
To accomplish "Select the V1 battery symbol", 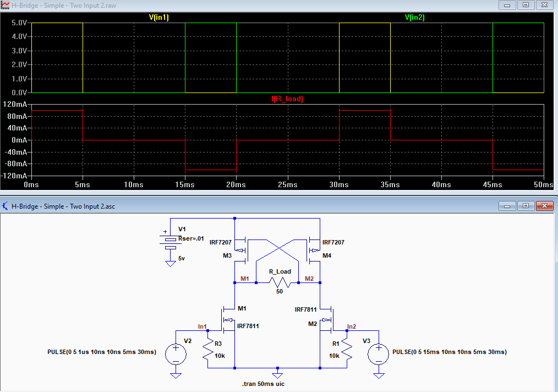I will (x=171, y=242).
